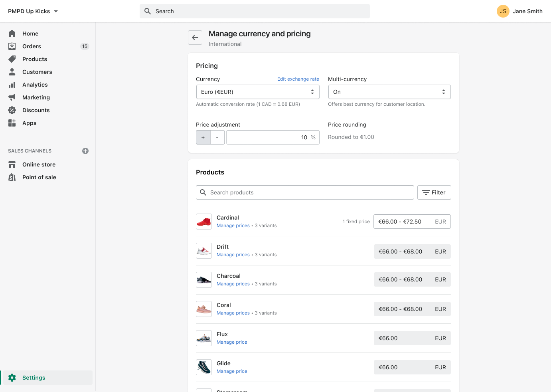Click Manage prices for Cardinal

click(x=233, y=226)
